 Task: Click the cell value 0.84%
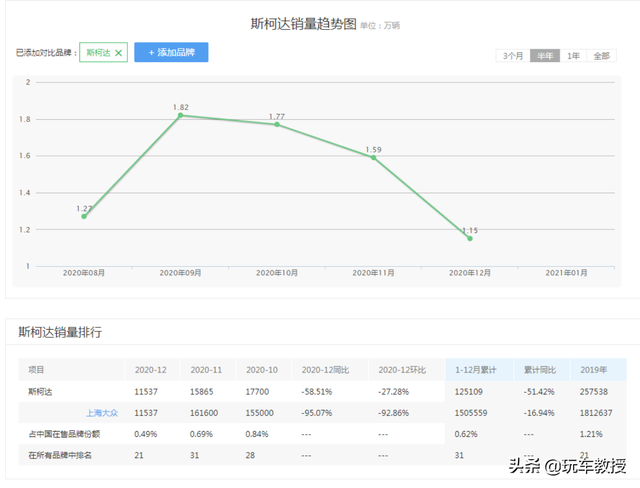pyautogui.click(x=257, y=434)
